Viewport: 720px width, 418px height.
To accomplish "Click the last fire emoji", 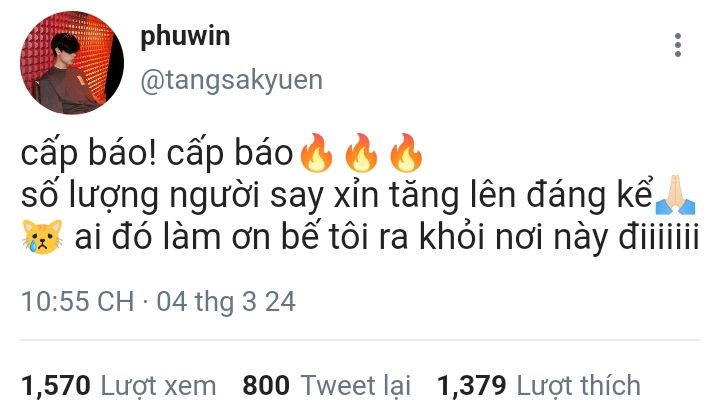I will tap(406, 153).
